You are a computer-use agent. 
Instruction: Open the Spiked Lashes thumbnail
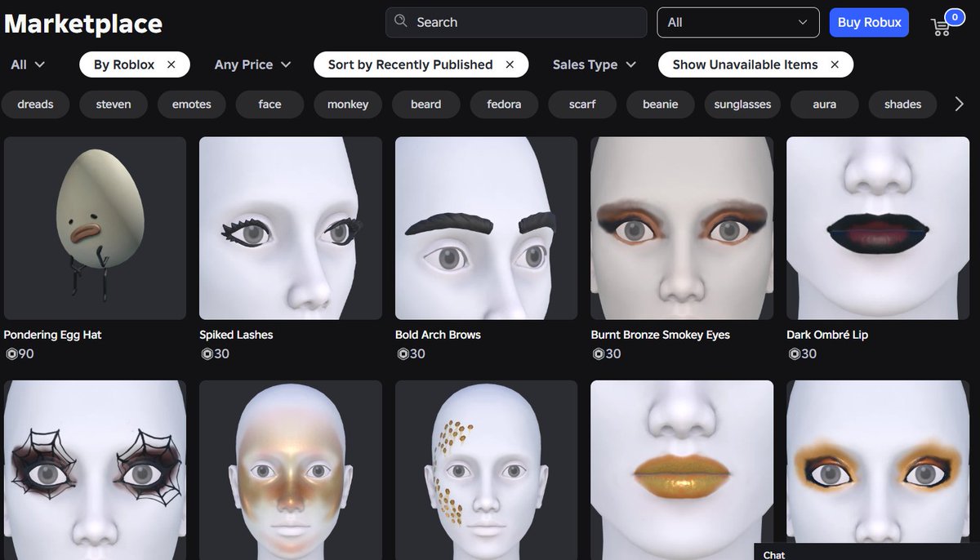(x=291, y=228)
